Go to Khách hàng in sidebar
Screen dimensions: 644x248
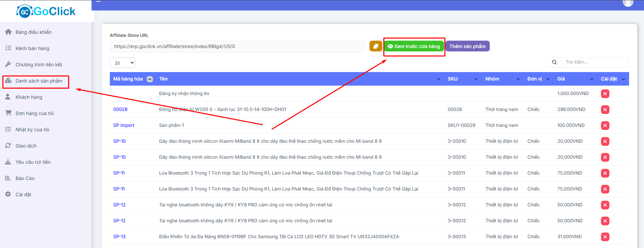[29, 97]
